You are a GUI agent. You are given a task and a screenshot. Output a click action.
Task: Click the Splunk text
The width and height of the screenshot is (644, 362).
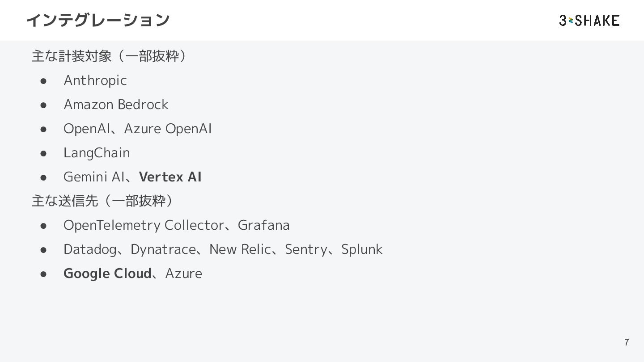(x=362, y=249)
